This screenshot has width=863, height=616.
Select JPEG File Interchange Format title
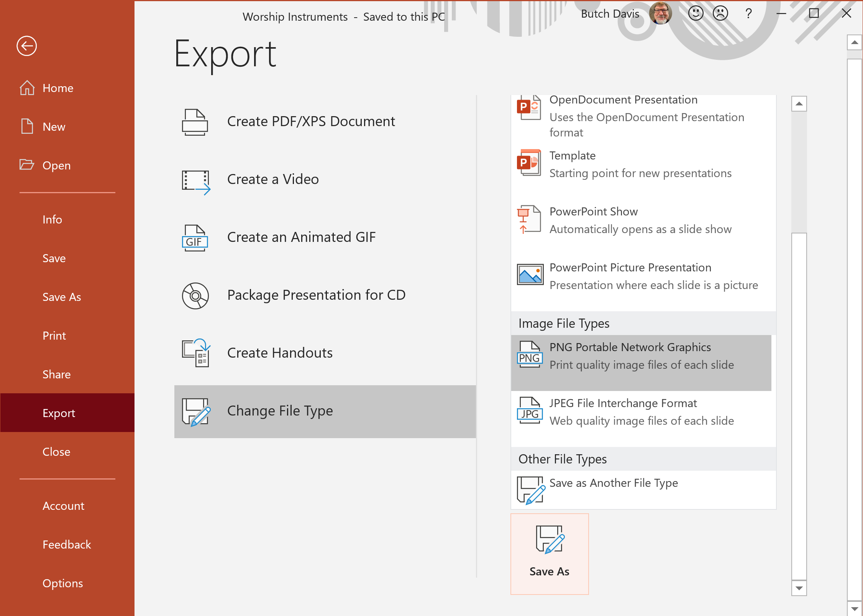623,403
